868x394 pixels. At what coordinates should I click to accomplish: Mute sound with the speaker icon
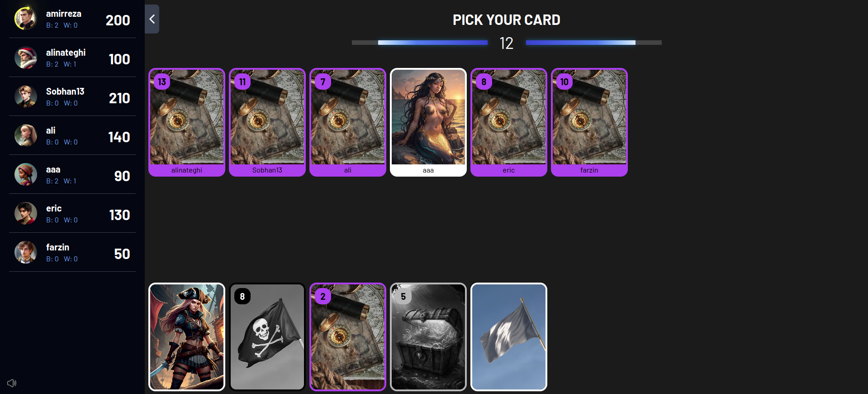(12, 383)
